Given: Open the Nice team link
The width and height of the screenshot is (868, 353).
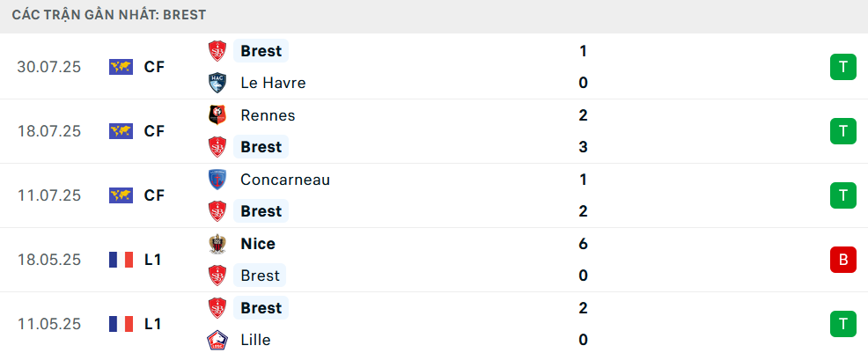Looking at the screenshot, I should [258, 244].
